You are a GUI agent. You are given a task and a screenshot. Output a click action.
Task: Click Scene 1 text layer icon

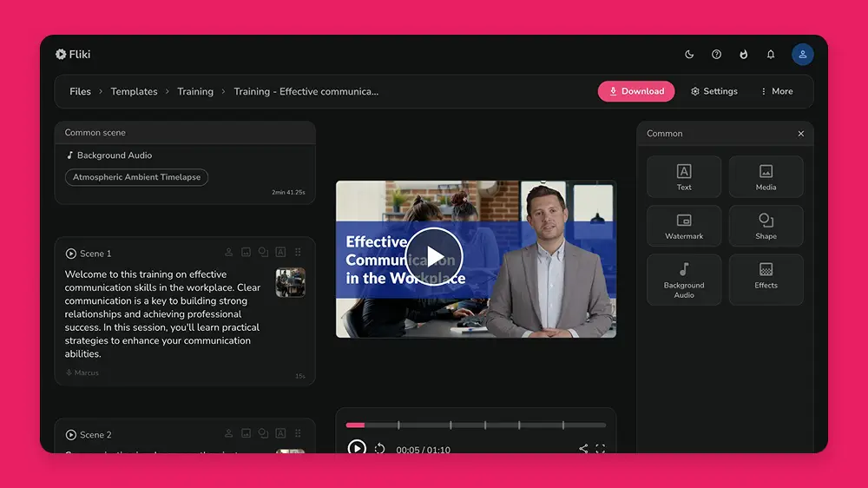pyautogui.click(x=280, y=253)
